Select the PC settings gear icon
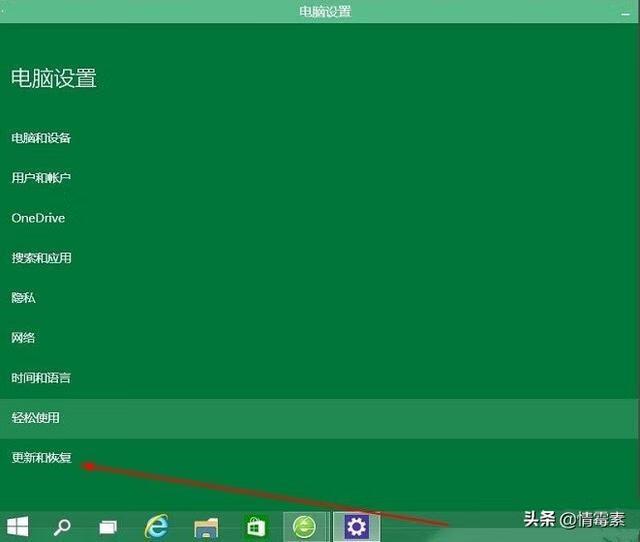This screenshot has height=542, width=640. pos(356,526)
